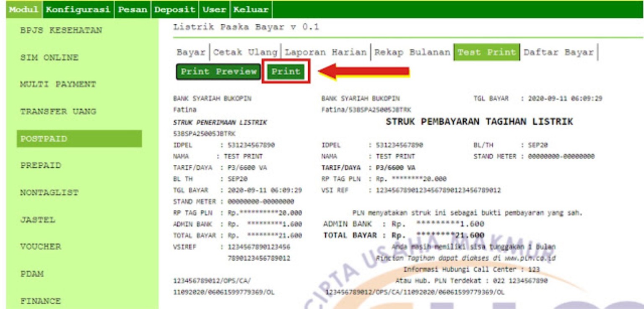Switch to the Laporan Harian tab
This screenshot has width=644, height=309.
pos(326,52)
